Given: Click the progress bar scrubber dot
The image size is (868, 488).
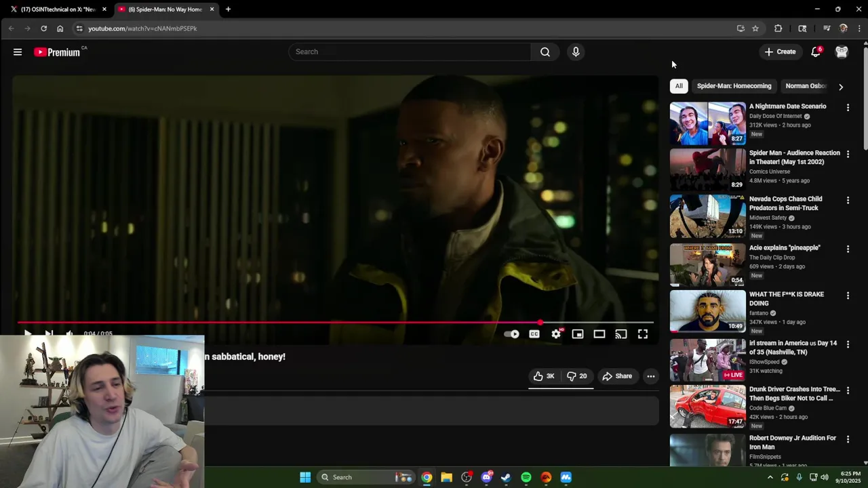Looking at the screenshot, I should click(x=540, y=323).
